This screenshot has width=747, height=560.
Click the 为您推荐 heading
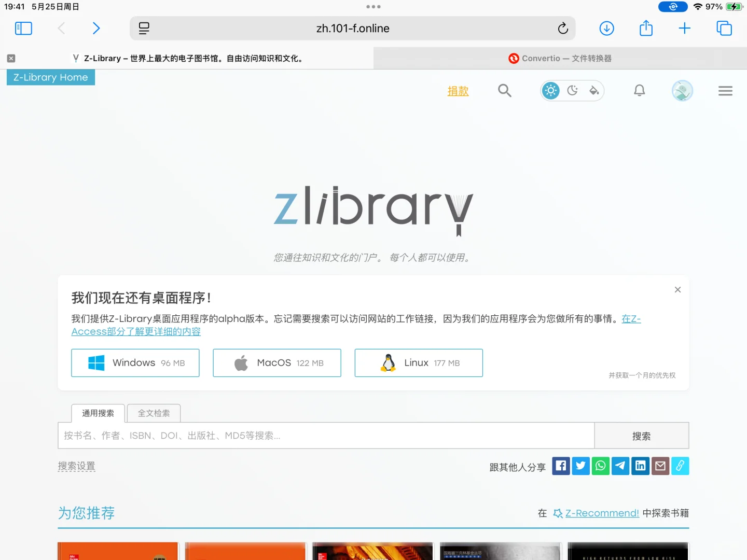tap(86, 513)
